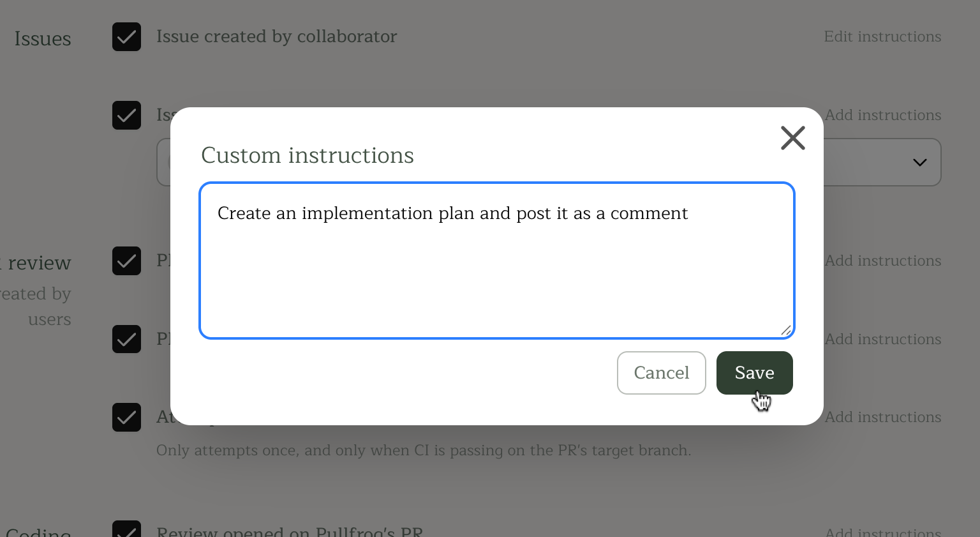Add instructions for the second PR review trigger
Image resolution: width=980 pixels, height=537 pixels.
pos(882,339)
